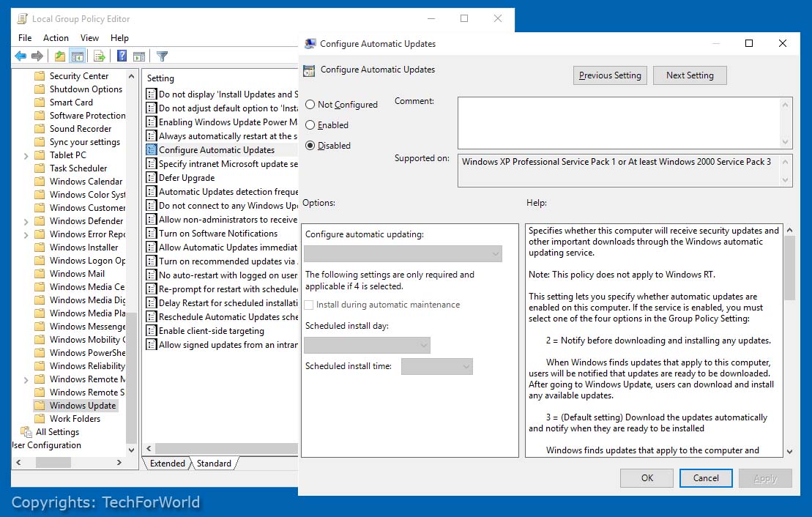Open the File menu

(25, 38)
